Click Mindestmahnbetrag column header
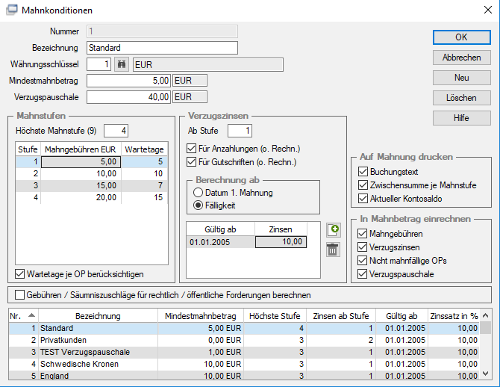The height and width of the screenshot is (387, 500). (x=200, y=316)
